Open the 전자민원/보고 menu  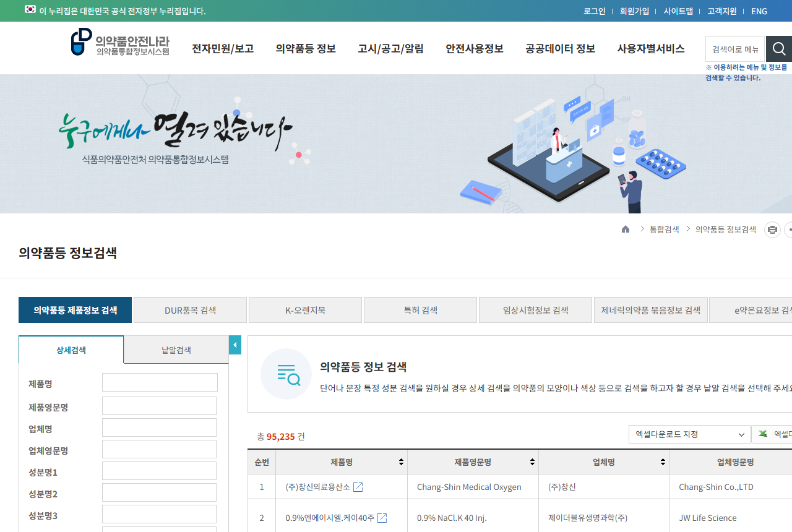pos(223,49)
